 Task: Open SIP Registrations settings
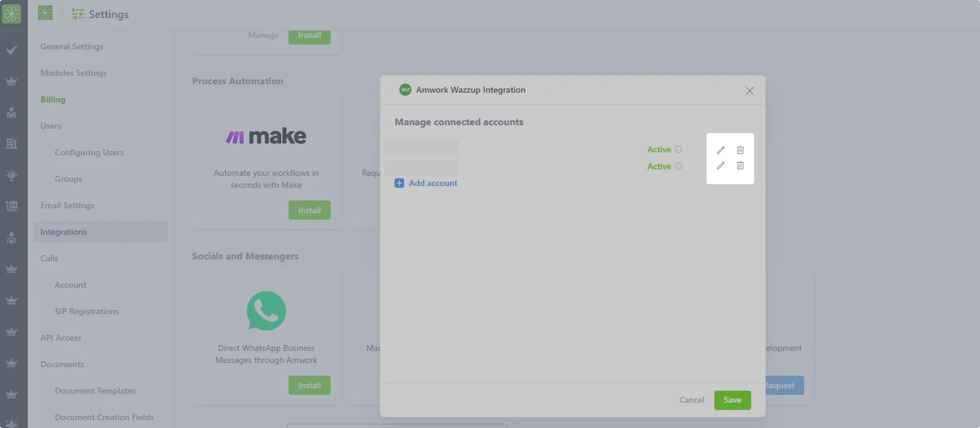point(87,311)
